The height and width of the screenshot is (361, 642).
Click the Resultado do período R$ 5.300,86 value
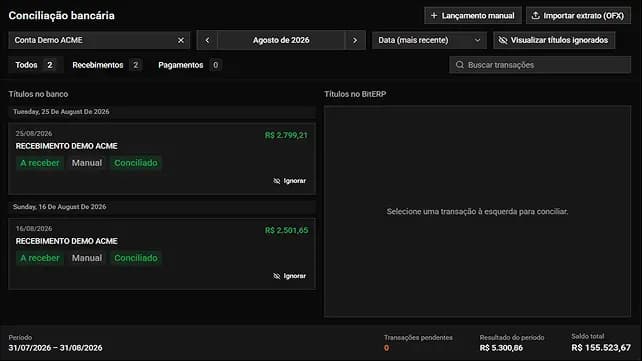[x=501, y=348]
